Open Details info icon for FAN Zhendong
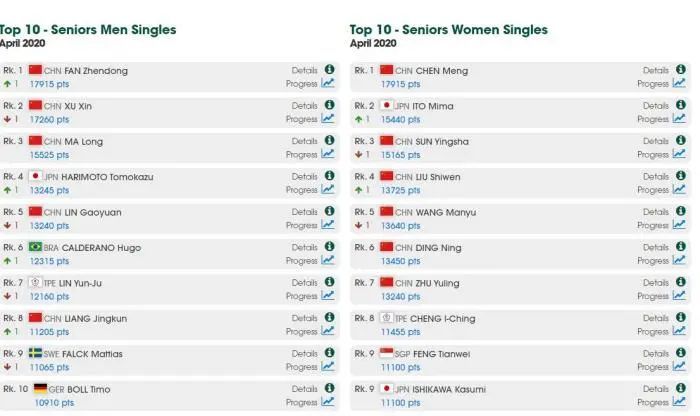 pyautogui.click(x=329, y=69)
